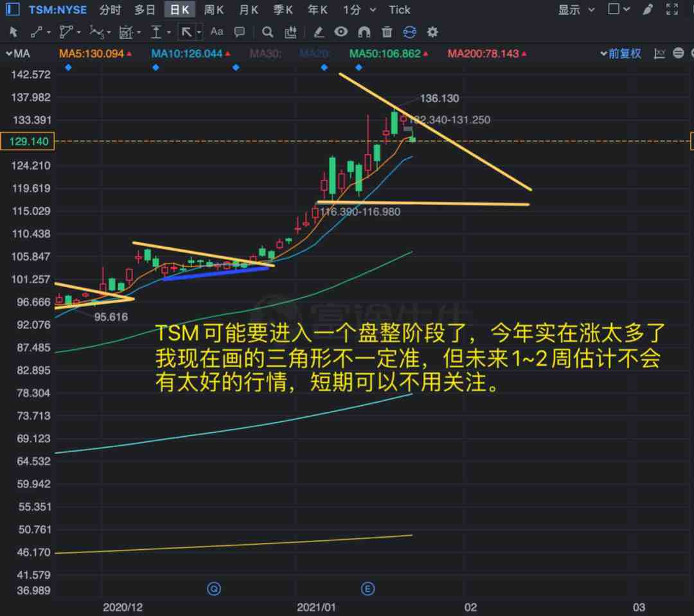The image size is (694, 616).
Task: Select the 日K daily candlestick tab
Action: (180, 10)
